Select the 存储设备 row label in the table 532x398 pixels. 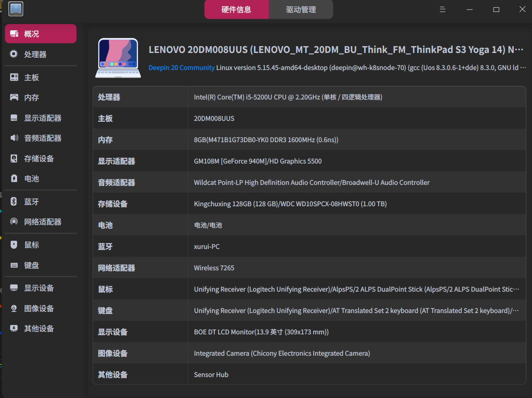click(x=113, y=204)
